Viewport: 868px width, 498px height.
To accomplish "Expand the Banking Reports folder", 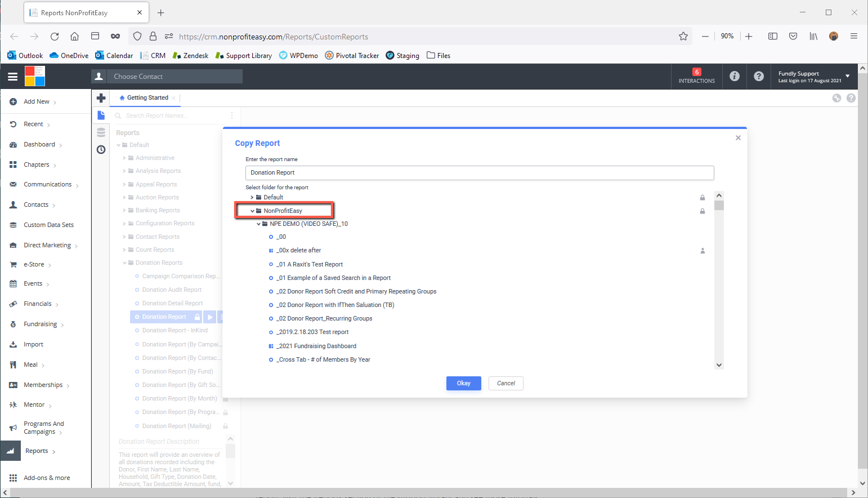I will [x=124, y=211].
